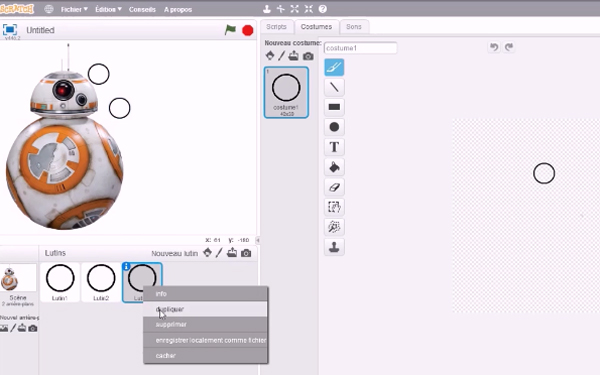This screenshot has width=600, height=375.
Task: Redo the paint action
Action: (x=509, y=47)
